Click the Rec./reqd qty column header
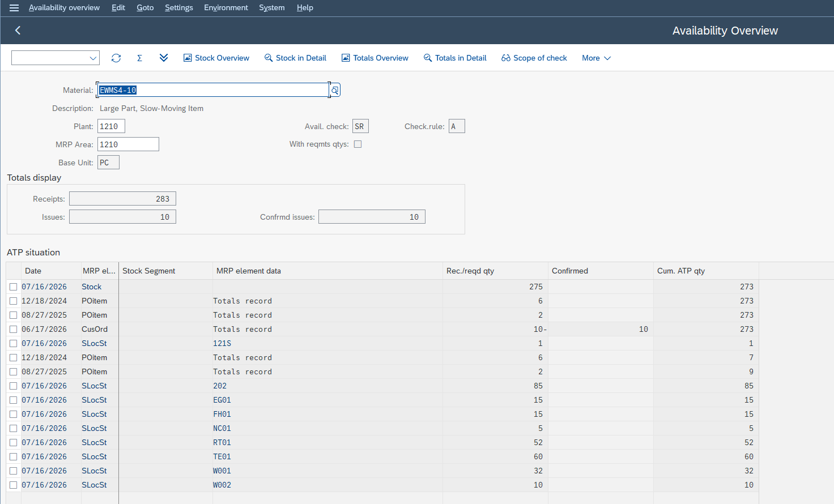 coord(495,271)
